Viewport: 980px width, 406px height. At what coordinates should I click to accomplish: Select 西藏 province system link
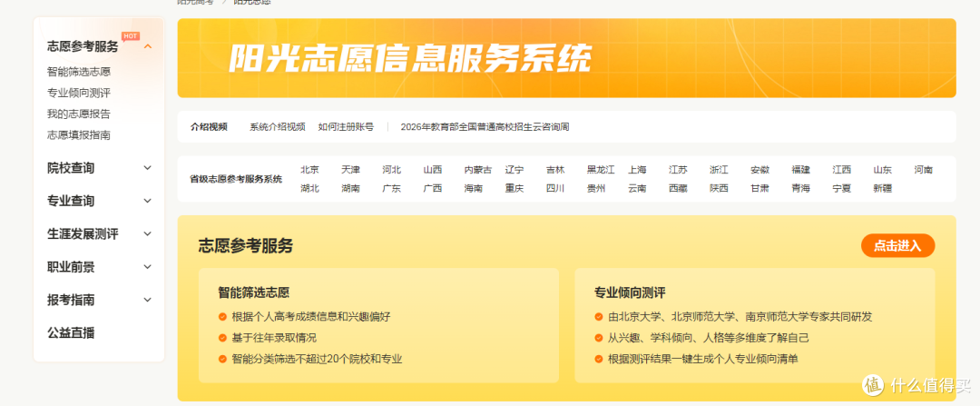tap(678, 188)
